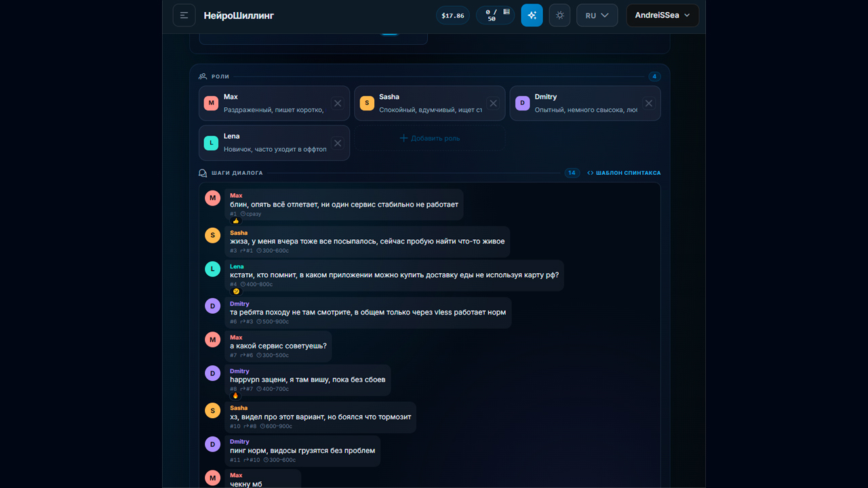This screenshot has height=488, width=868.
Task: Delete the Lena role with X
Action: pos(338,143)
